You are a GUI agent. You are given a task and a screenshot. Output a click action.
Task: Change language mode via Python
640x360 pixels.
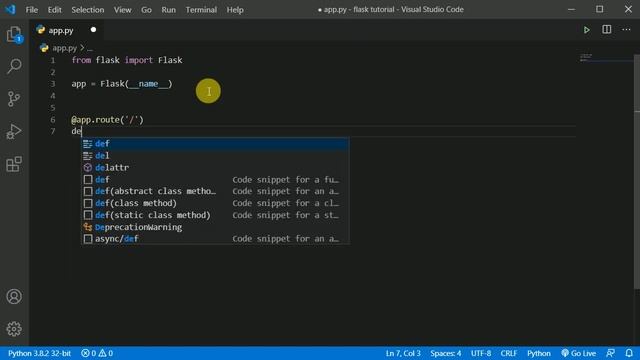click(x=539, y=353)
